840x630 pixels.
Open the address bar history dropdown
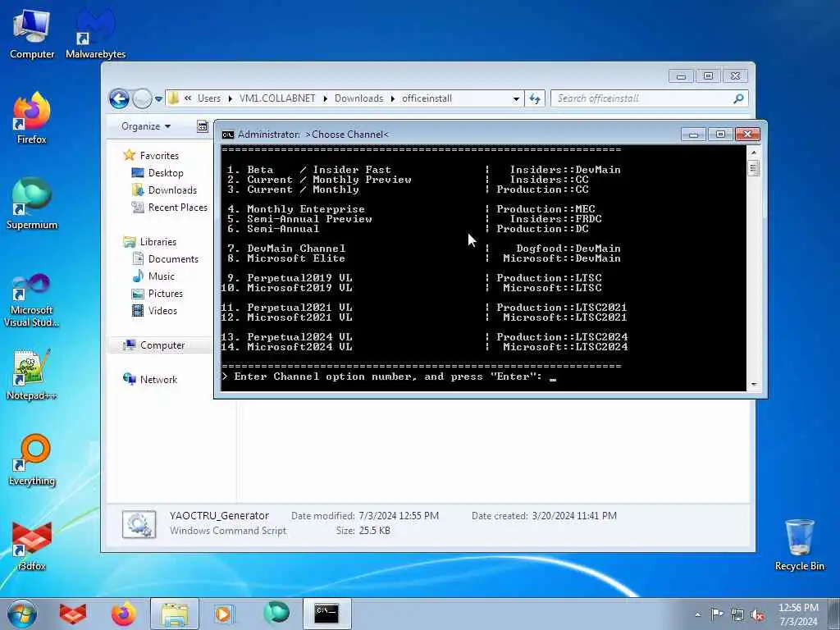(516, 98)
